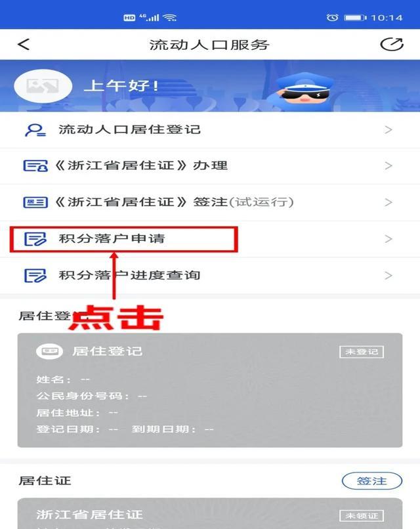Tap the 《浙江省居住证》签注 card icon
Image resolution: width=420 pixels, height=529 pixels.
(35, 202)
